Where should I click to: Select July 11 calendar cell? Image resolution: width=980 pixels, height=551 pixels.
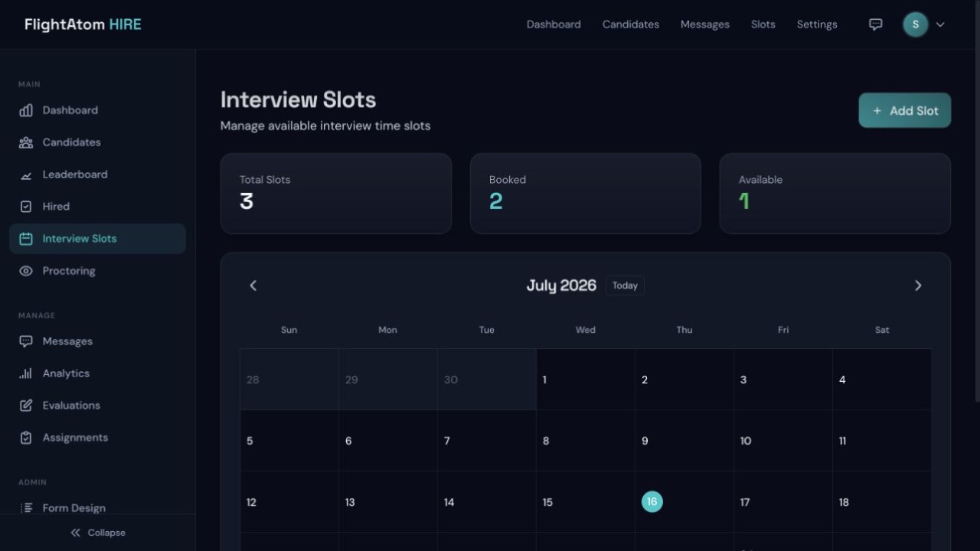click(x=882, y=441)
